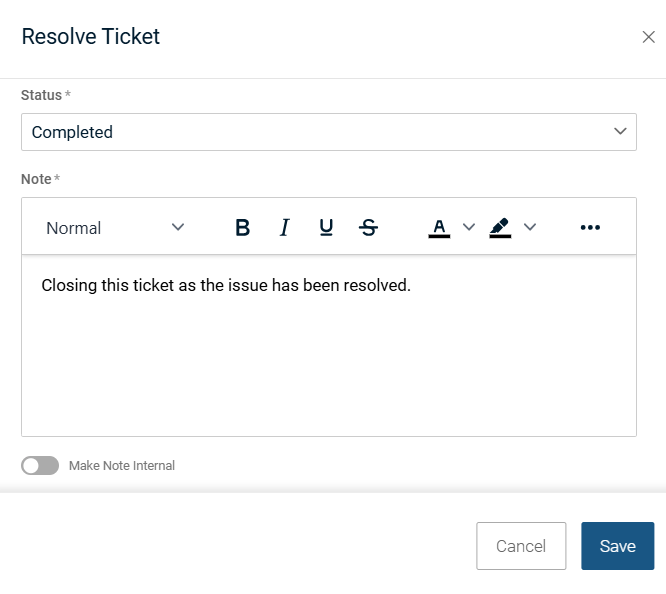
Task: Open more options via three-dots icon
Action: [x=590, y=228]
